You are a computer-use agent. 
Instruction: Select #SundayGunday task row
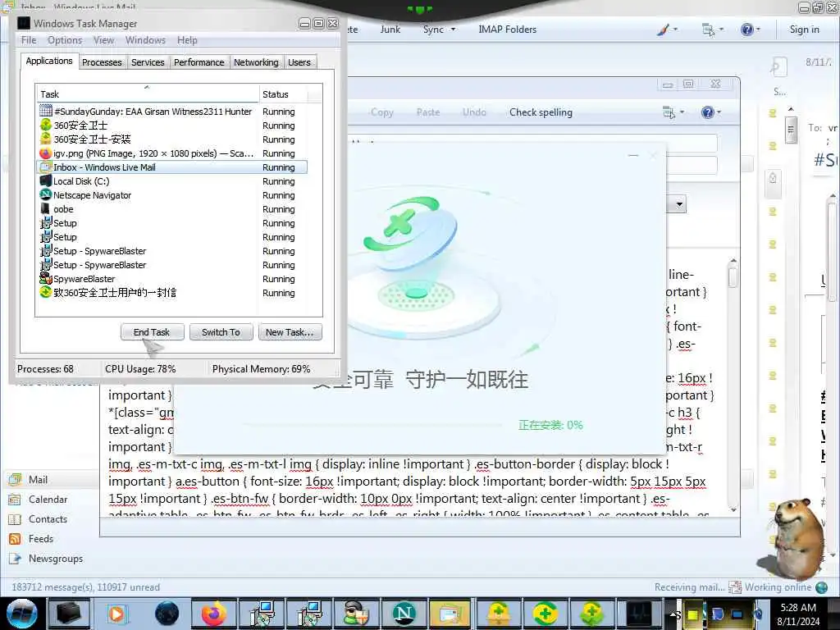pyautogui.click(x=172, y=112)
